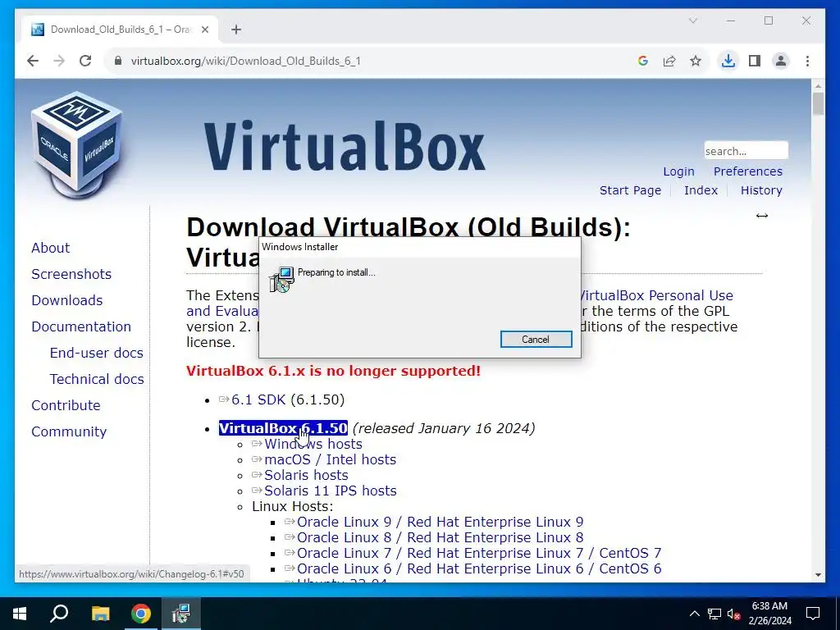Open Chrome downloads popup
Screen dimensions: 840x630
pyautogui.click(x=728, y=61)
